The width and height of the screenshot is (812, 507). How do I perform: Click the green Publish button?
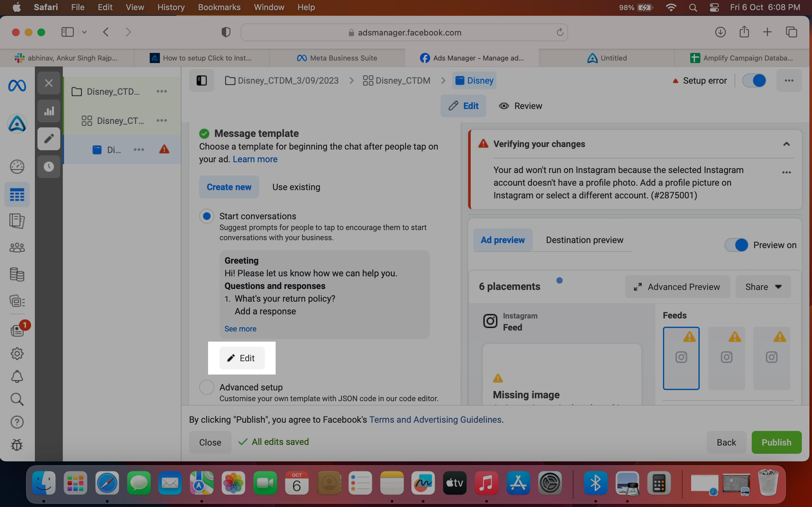pyautogui.click(x=776, y=442)
